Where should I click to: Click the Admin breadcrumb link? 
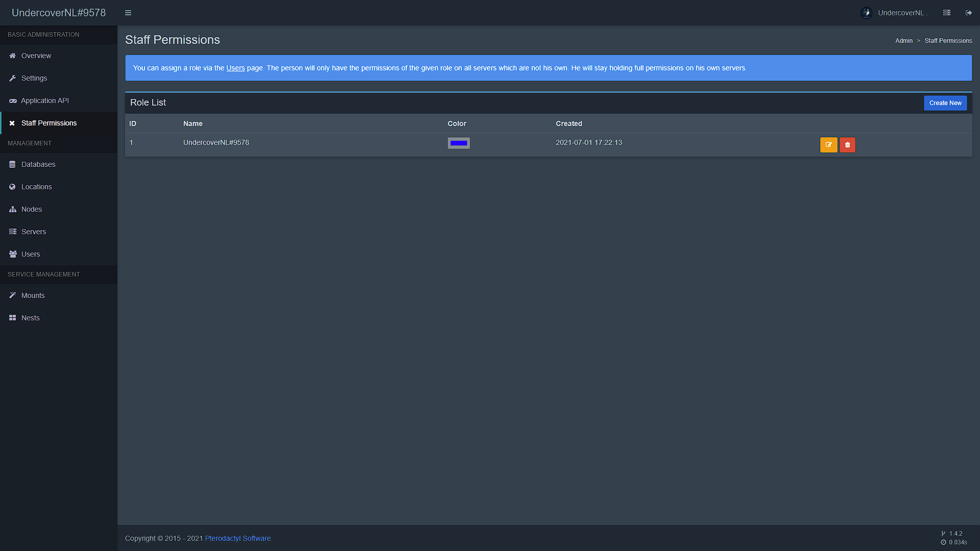click(903, 41)
